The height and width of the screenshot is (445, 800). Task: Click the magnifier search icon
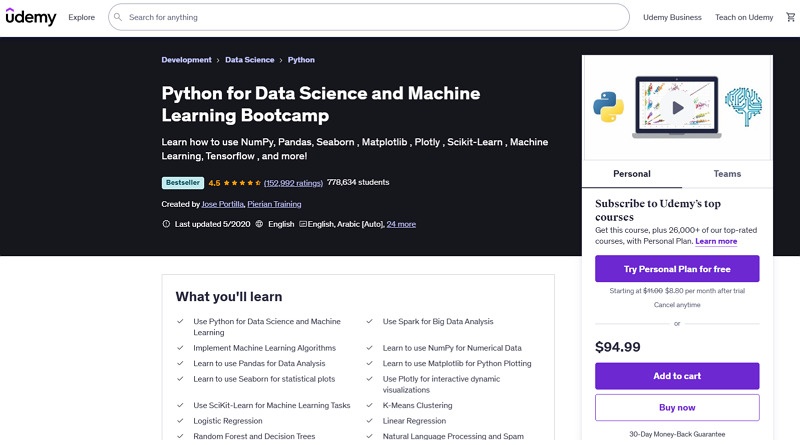tap(118, 17)
